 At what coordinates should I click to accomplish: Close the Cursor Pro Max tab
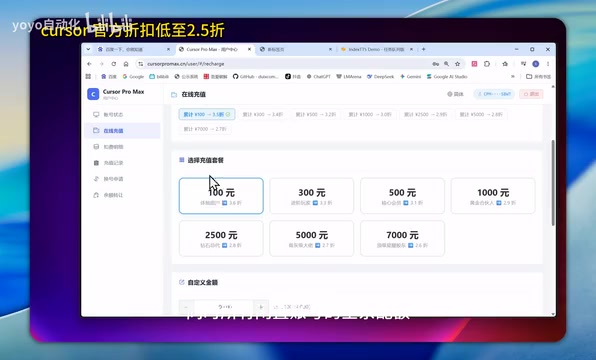pos(249,49)
